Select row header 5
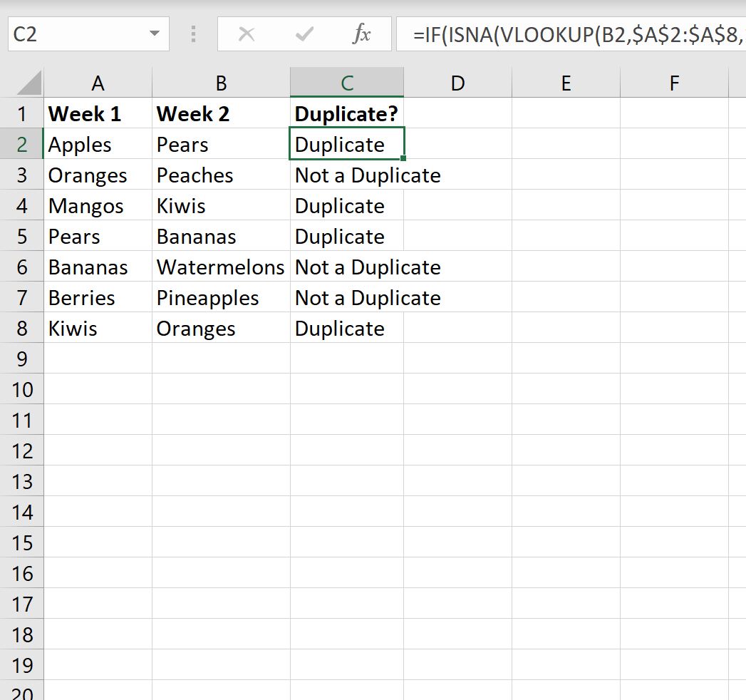This screenshot has height=700, width=746. coord(23,236)
